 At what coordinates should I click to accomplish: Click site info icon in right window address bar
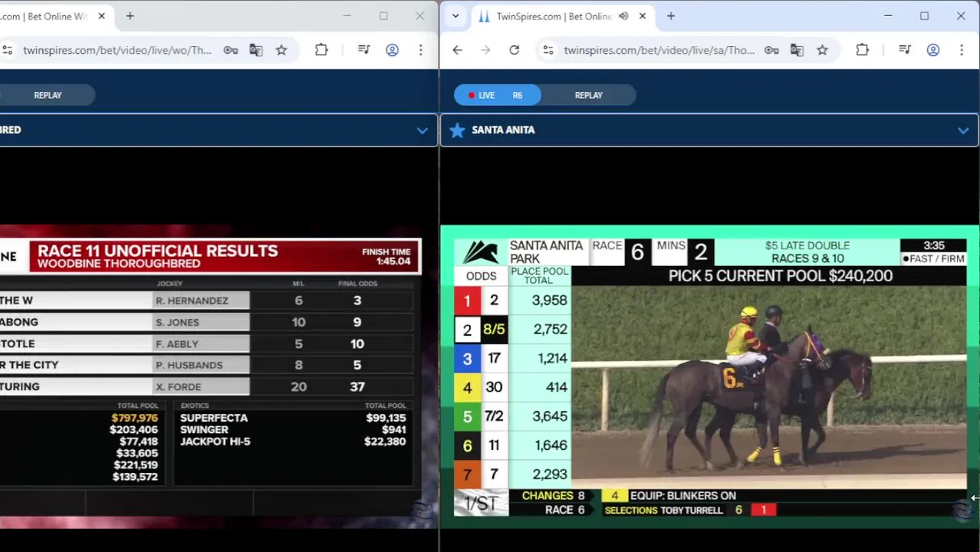(548, 51)
